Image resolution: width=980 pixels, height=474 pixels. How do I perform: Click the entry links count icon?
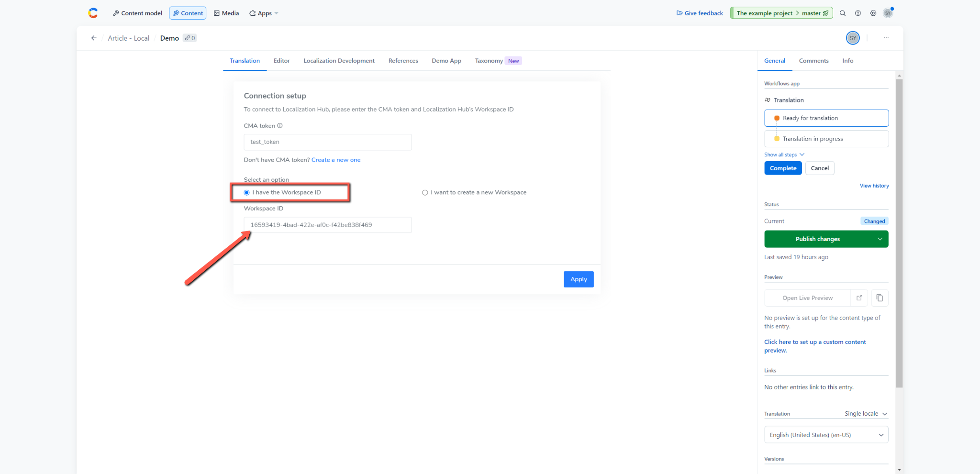[190, 38]
